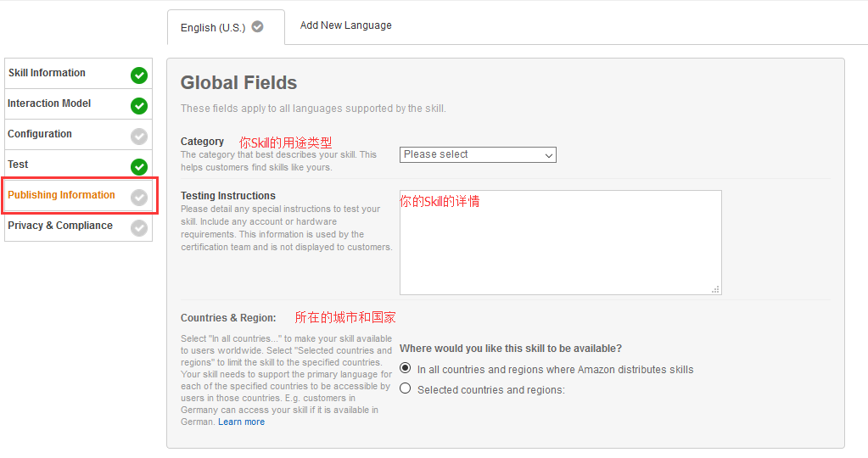Click green checkmark beside Interaction Model
868x458 pixels.
[x=139, y=106]
